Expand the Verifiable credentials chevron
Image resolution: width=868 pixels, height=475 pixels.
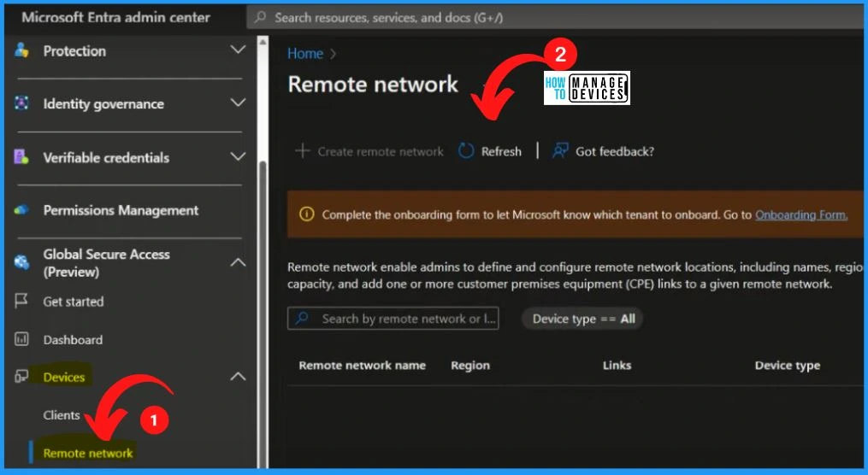coord(238,156)
